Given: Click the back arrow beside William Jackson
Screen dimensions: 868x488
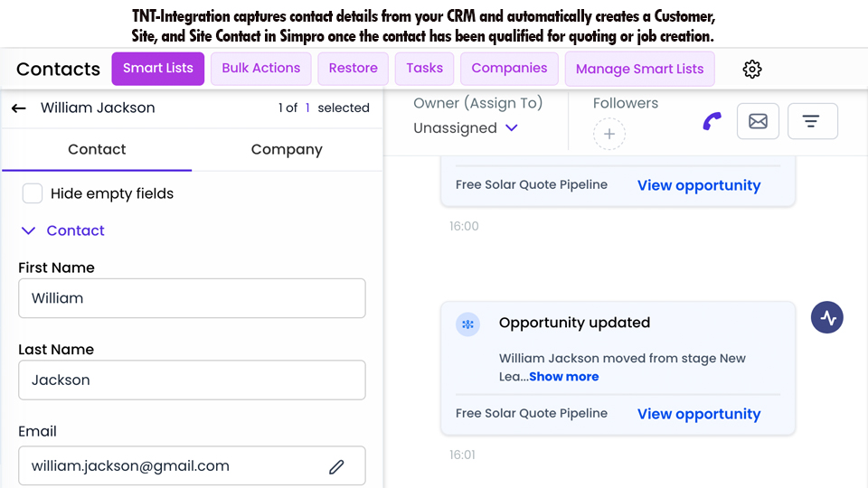Looking at the screenshot, I should coord(19,108).
